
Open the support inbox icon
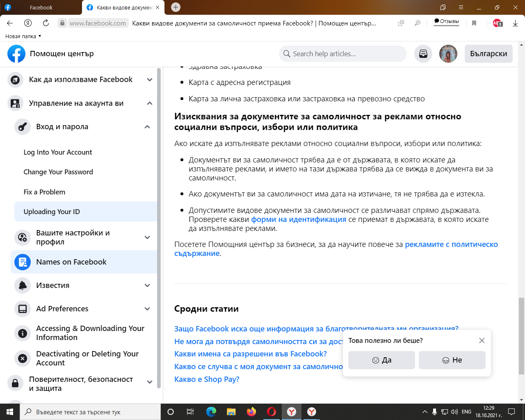[x=423, y=54]
